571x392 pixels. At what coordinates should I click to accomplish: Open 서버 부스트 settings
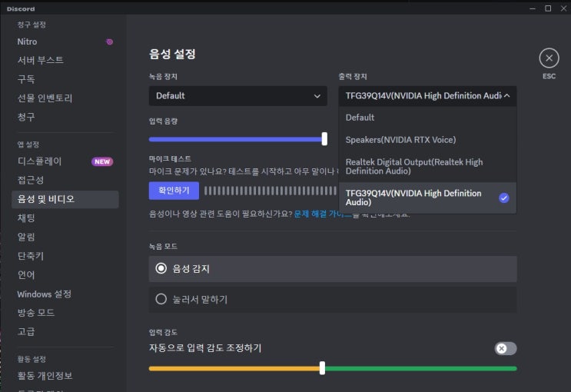(x=65, y=60)
